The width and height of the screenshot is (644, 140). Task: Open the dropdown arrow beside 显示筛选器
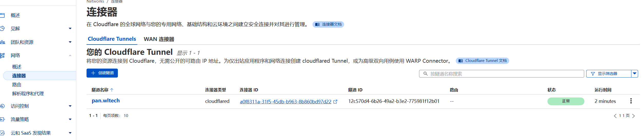point(634,74)
